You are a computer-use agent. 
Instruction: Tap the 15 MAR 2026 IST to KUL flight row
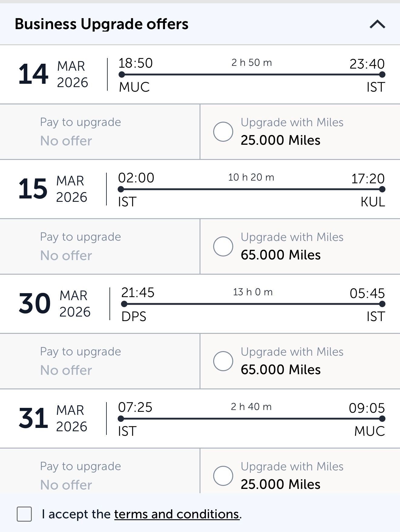pyautogui.click(x=200, y=189)
